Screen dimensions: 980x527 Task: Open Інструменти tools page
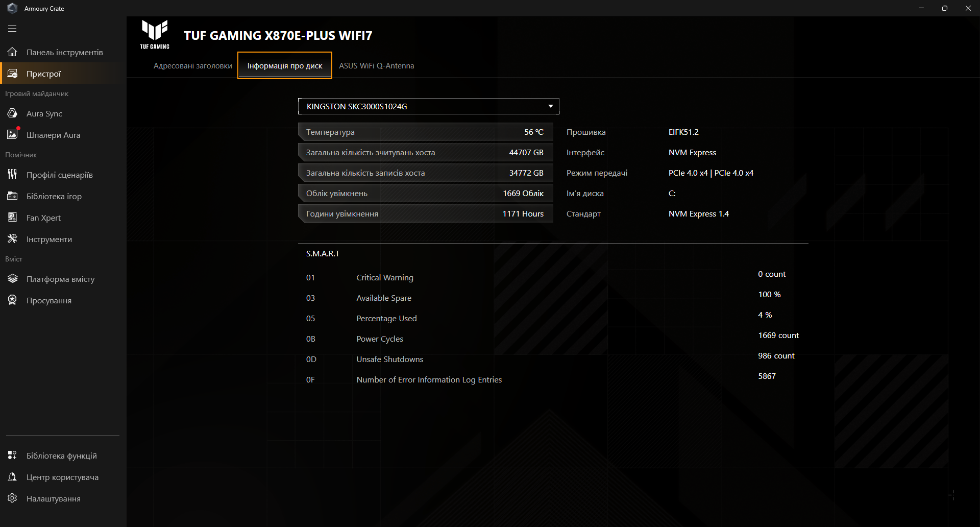coord(63,239)
